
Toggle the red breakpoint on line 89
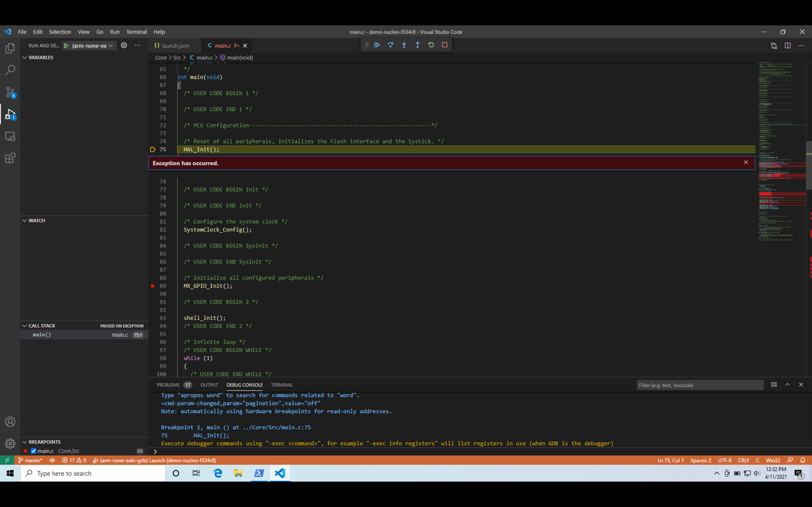[x=153, y=286]
